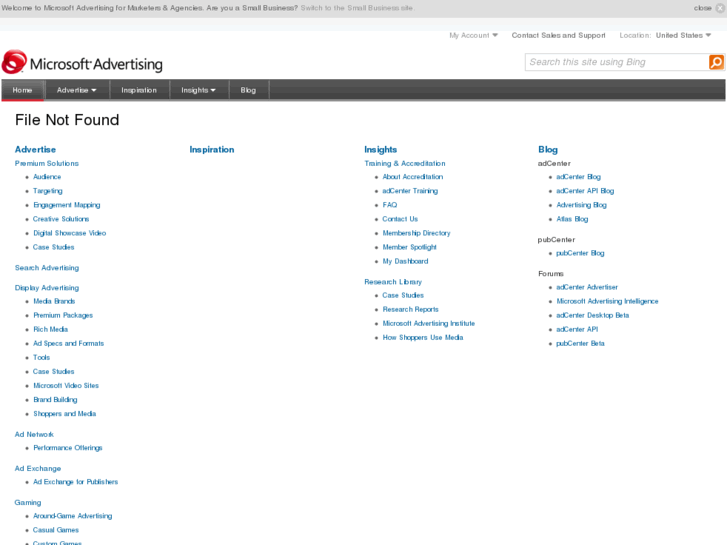Open Research Reports link
This screenshot has height=545, width=727.
tap(410, 309)
